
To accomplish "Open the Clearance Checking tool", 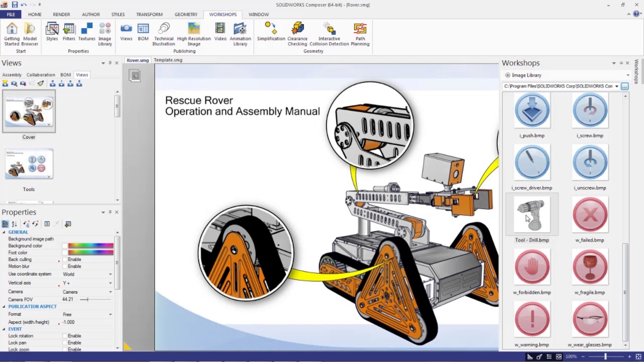I will (x=297, y=34).
